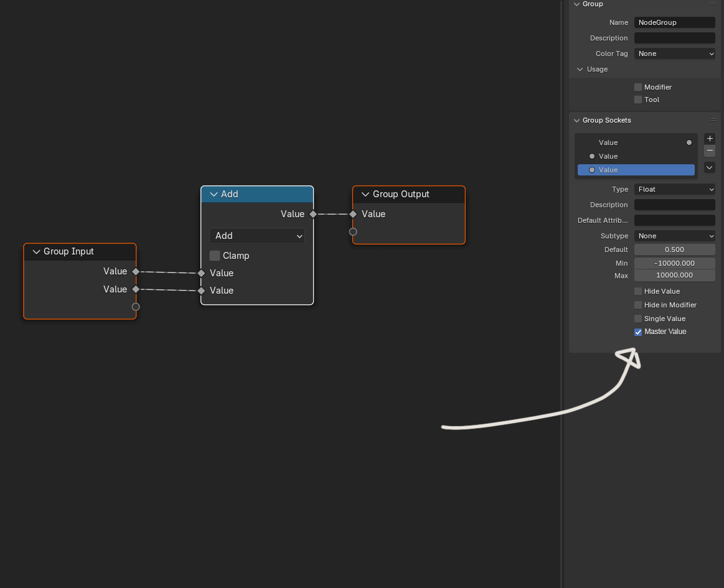Click the socket Description field below Type
This screenshot has width=724, height=588.
[x=675, y=205]
